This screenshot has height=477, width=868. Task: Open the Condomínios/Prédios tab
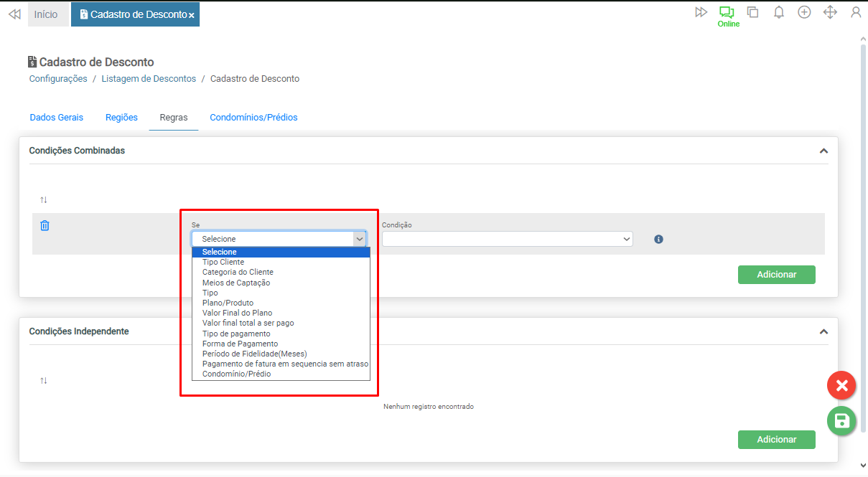tap(253, 117)
